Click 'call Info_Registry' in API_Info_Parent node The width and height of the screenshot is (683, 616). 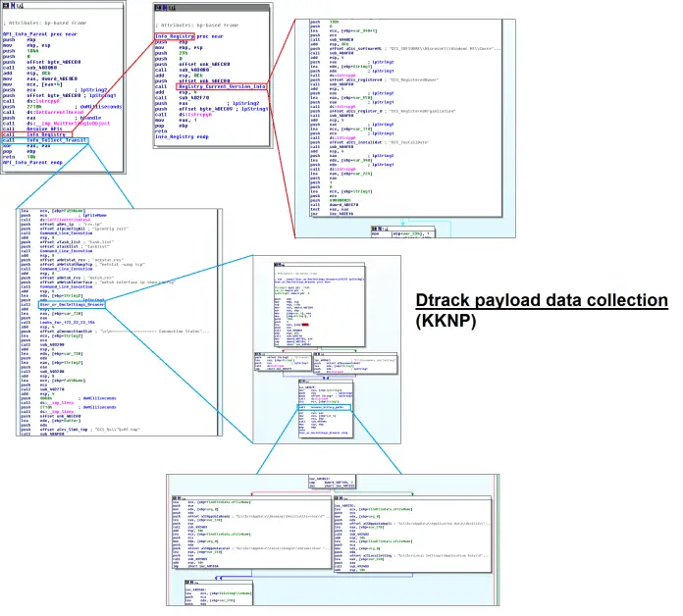pyautogui.click(x=36, y=134)
